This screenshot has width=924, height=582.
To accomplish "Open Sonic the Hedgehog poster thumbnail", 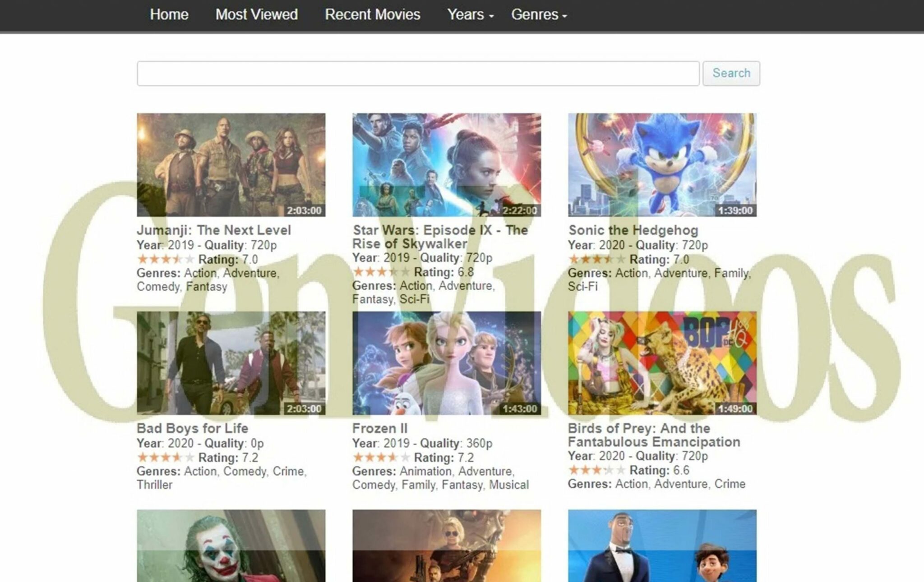I will [662, 165].
